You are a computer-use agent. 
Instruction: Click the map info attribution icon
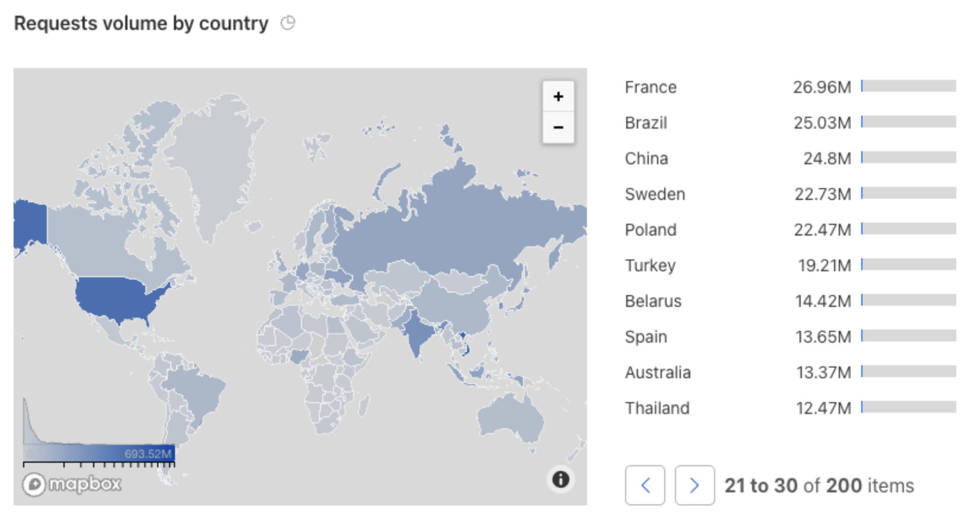[x=560, y=479]
